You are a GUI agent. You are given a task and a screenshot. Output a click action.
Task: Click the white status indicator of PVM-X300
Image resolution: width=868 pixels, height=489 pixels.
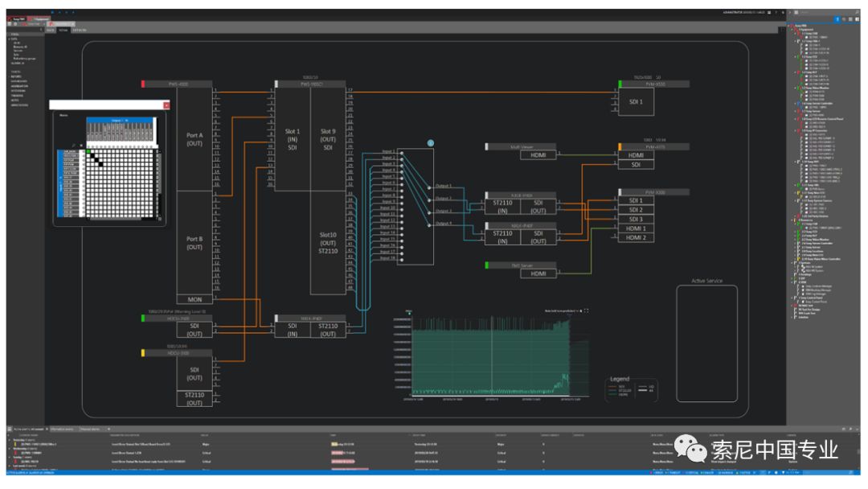point(620,192)
